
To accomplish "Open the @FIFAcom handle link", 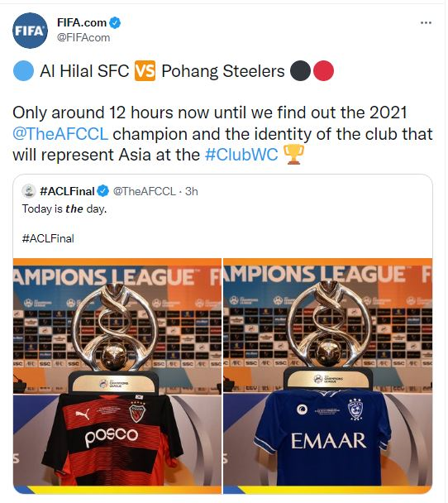I will pos(83,37).
